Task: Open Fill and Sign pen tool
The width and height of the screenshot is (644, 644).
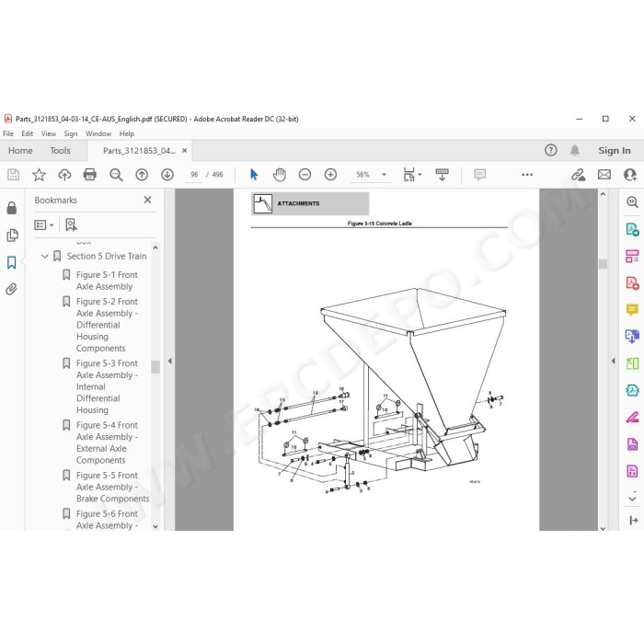Action: tap(632, 417)
